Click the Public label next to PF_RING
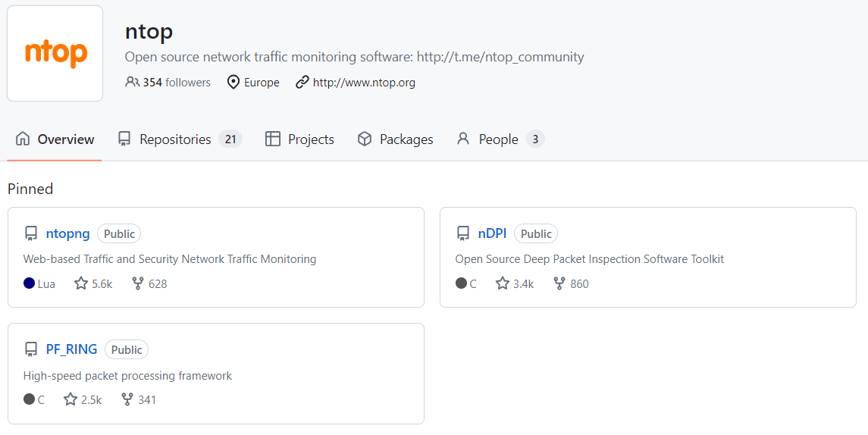 pos(126,350)
